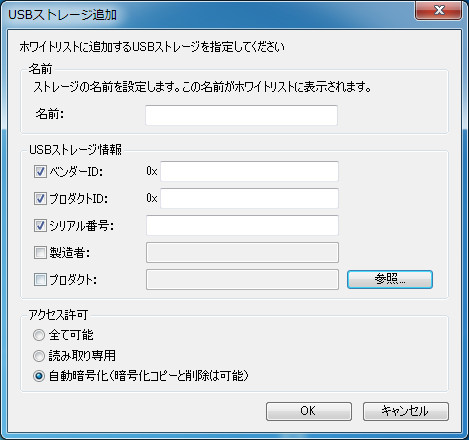The image size is (469, 440).
Task: Focus the ベンダーID hex value field
Action: 249,171
